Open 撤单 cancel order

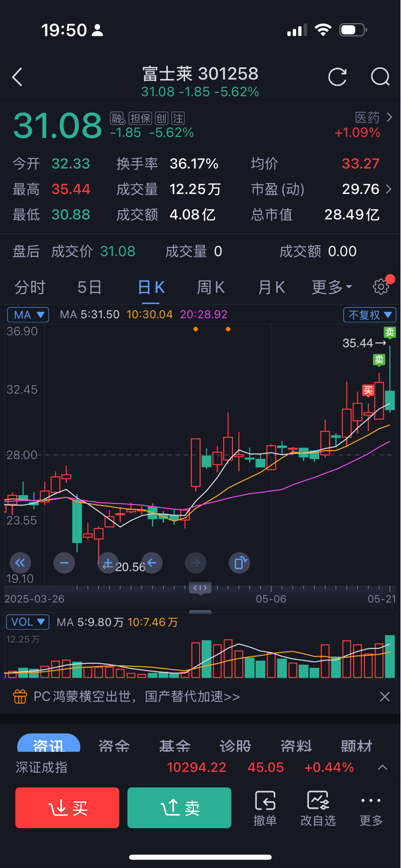point(265,808)
